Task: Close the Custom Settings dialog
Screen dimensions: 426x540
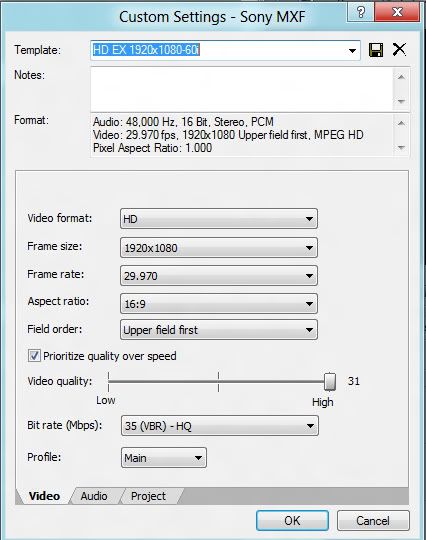Action: pyautogui.click(x=397, y=12)
